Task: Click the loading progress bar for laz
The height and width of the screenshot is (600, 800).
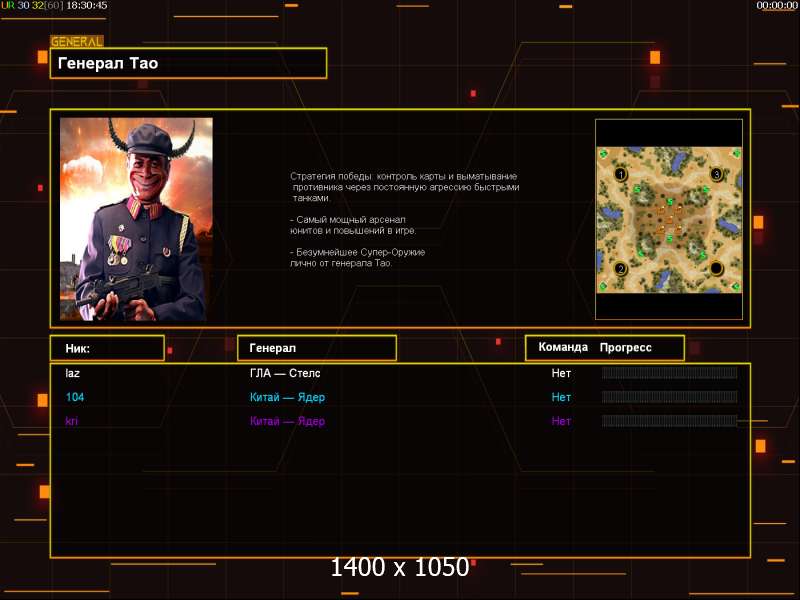Action: coord(669,373)
